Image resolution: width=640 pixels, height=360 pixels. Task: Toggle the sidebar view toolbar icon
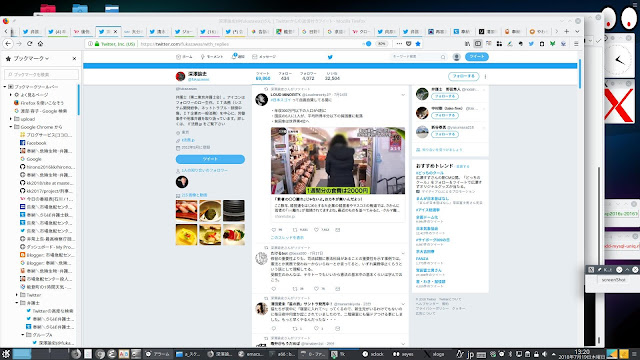[478, 44]
